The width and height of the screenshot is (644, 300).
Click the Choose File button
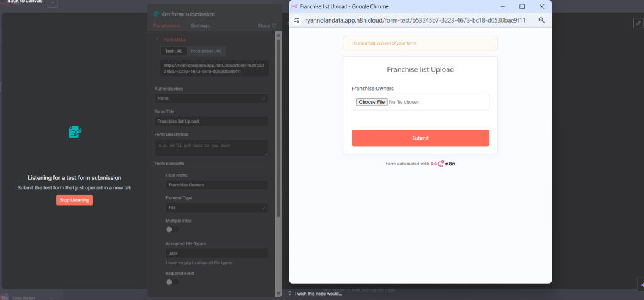(x=371, y=102)
